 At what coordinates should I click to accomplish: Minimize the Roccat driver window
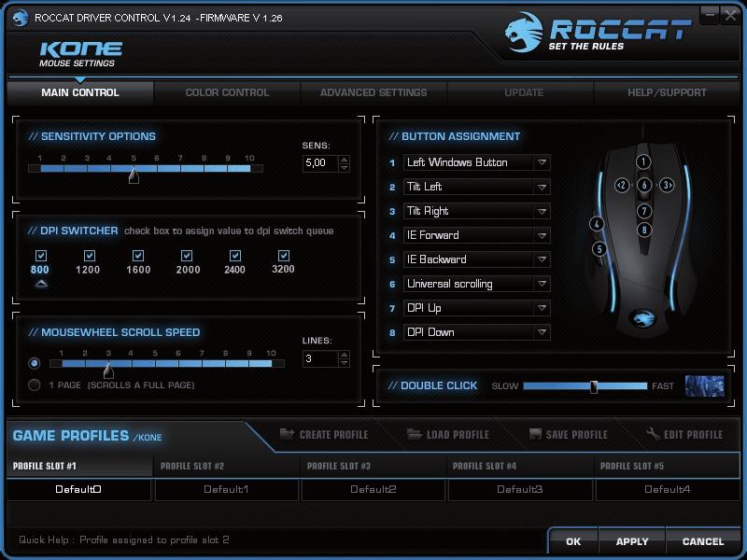[710, 15]
